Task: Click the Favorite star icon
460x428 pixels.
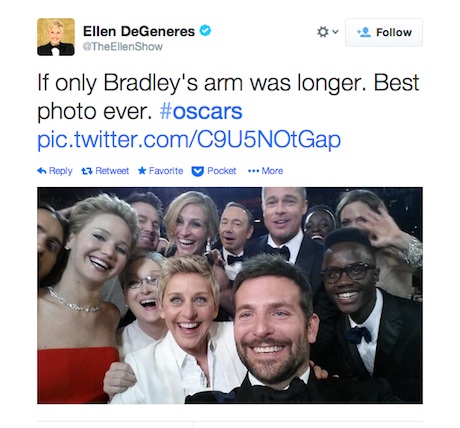Action: (x=142, y=171)
